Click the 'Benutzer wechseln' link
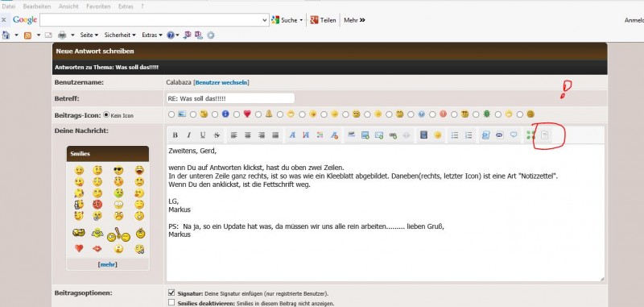 [221, 82]
